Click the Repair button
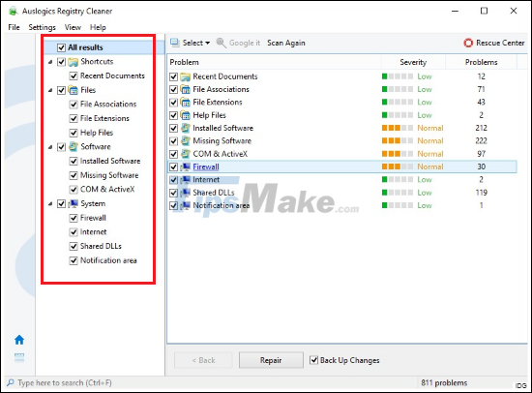Screen dimensions: 532x393 point(271,360)
